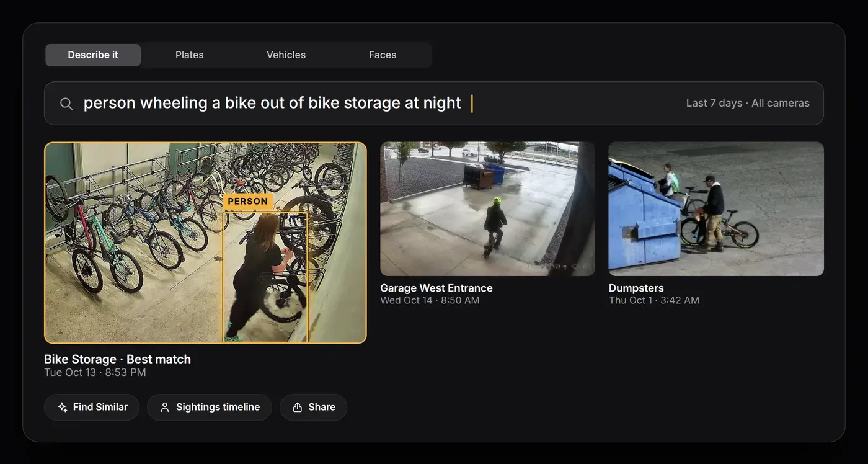
Task: Open the Garage West Entrance thumbnail
Action: point(487,209)
